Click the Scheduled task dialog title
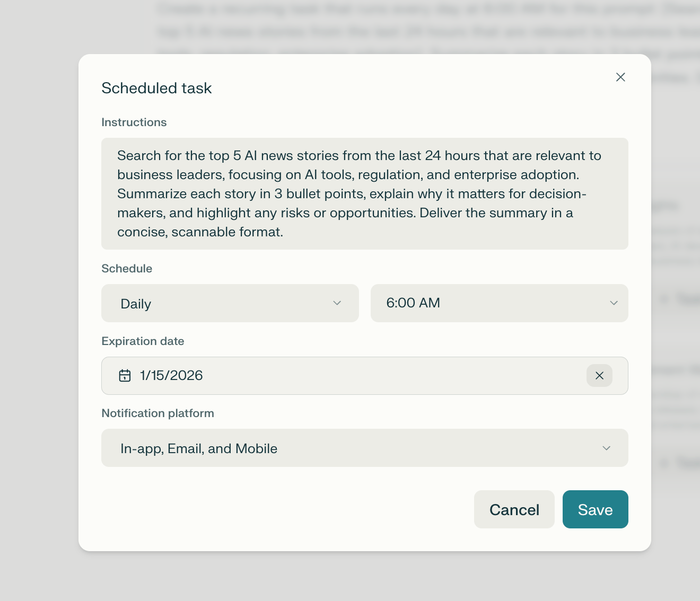 (x=156, y=88)
